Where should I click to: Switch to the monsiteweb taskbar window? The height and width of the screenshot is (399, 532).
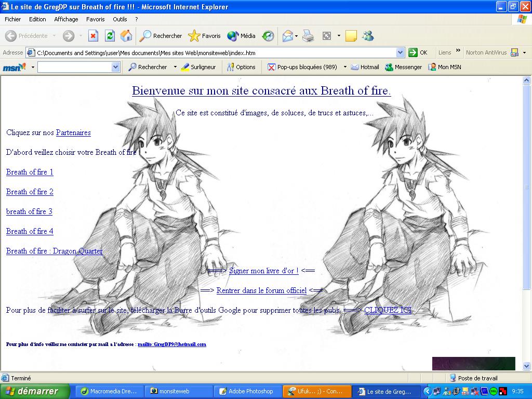178,391
